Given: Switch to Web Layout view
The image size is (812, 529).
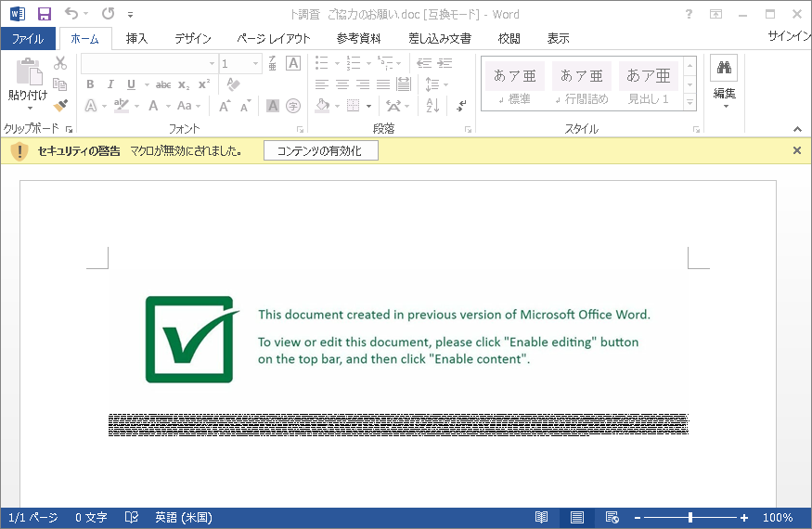Looking at the screenshot, I should pos(612,517).
